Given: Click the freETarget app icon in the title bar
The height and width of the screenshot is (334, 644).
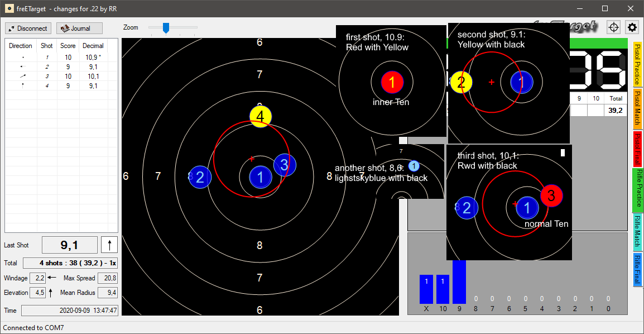Looking at the screenshot, I should (x=9, y=8).
